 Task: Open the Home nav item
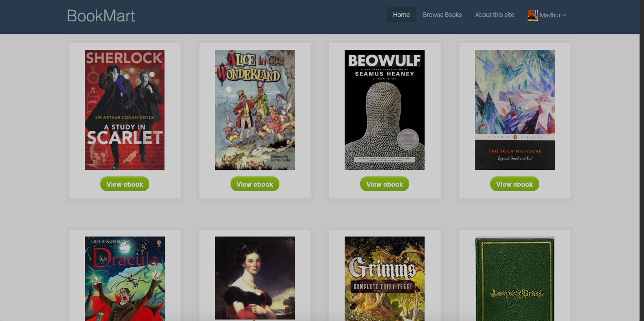coord(401,15)
